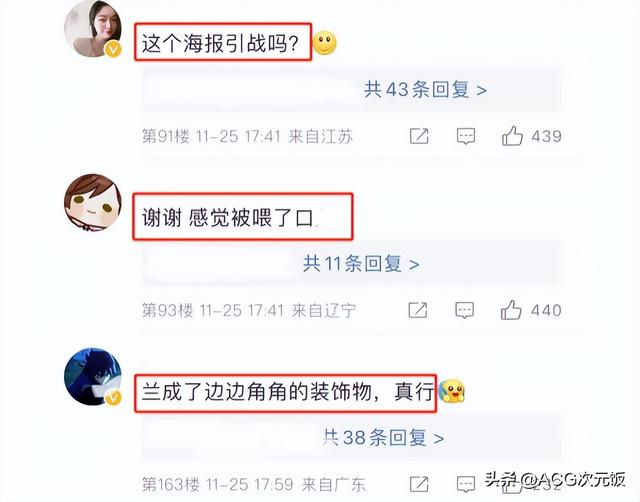Select the comment 这个海报引战吗?
The height and width of the screenshot is (502, 640).
tap(220, 43)
